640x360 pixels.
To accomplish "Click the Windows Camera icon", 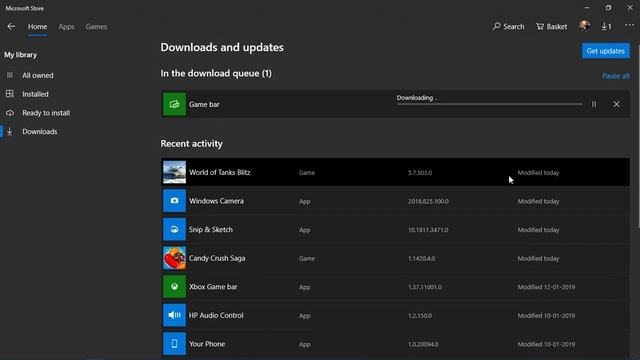I will click(174, 201).
